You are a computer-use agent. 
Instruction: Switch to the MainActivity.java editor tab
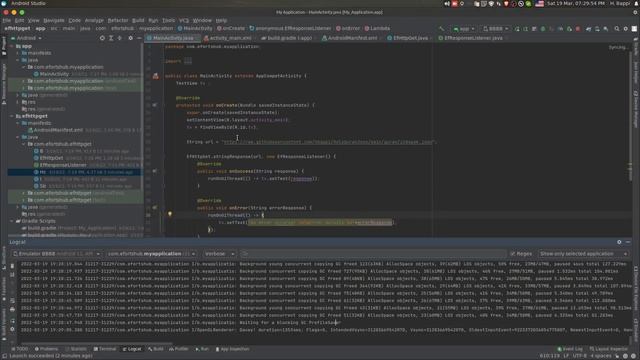tap(173, 38)
